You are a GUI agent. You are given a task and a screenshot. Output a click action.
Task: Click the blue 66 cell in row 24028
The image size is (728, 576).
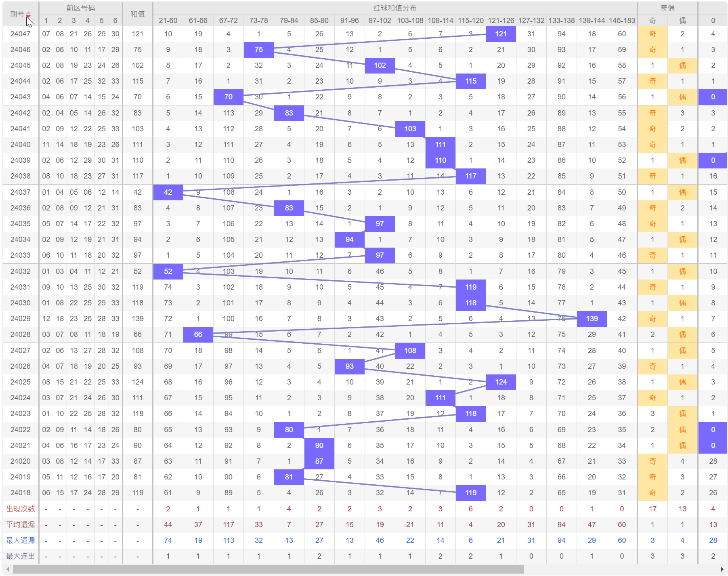click(x=198, y=334)
